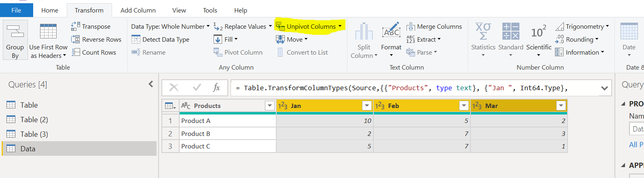Click the Detect Data Type icon
Screen dimensions: 644x178
pyautogui.click(x=136, y=39)
